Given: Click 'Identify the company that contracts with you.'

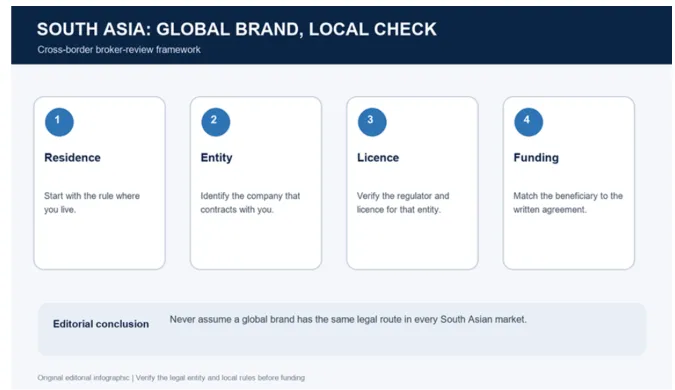Looking at the screenshot, I should click(250, 203).
